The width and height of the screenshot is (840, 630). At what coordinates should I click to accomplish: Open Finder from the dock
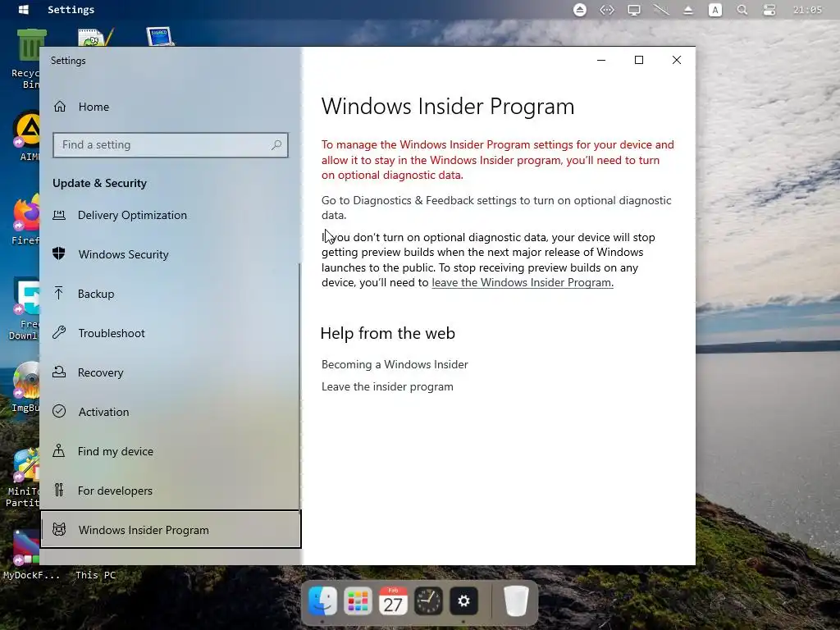pos(322,601)
